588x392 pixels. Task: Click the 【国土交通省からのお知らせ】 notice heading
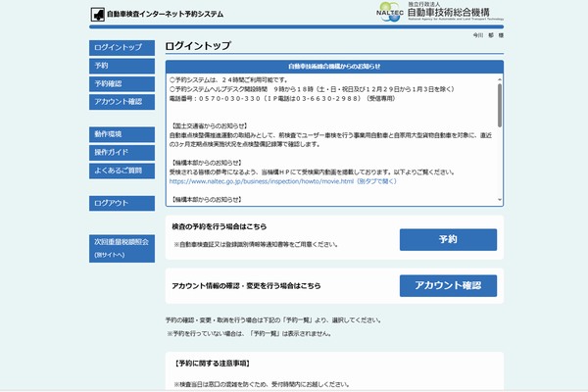(x=208, y=126)
